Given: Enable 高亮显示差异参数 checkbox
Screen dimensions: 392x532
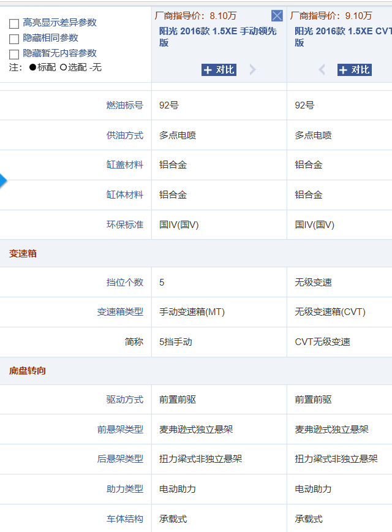Looking at the screenshot, I should 14,24.
